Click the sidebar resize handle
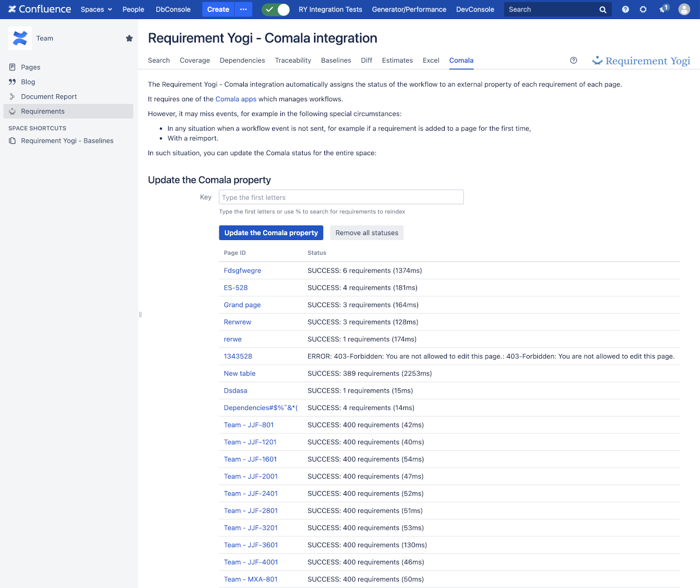Screen dimensions: 700x588 tap(140, 314)
